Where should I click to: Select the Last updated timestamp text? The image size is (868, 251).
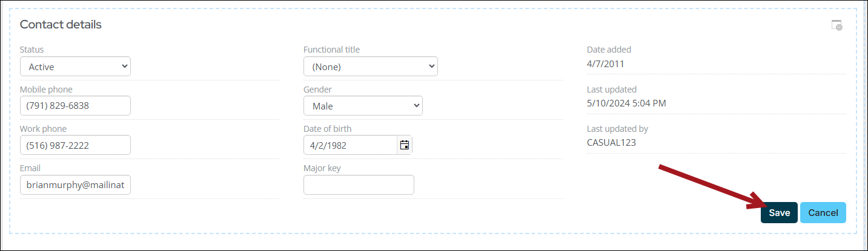tap(626, 103)
